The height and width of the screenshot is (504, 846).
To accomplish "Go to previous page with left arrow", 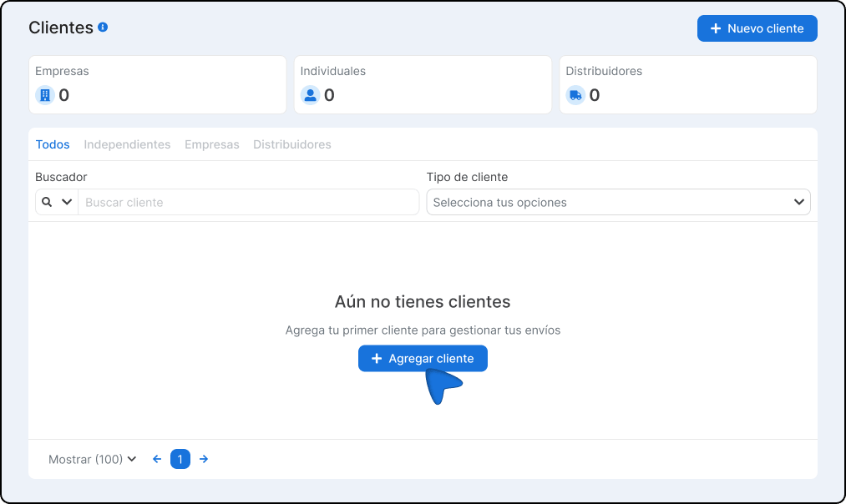I will pos(157,459).
